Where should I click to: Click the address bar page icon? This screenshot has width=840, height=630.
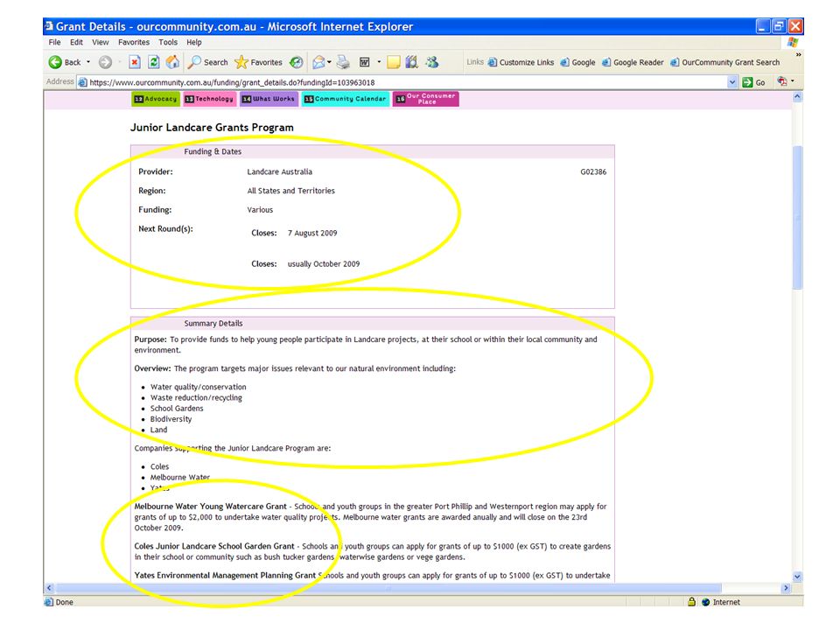pyautogui.click(x=82, y=82)
